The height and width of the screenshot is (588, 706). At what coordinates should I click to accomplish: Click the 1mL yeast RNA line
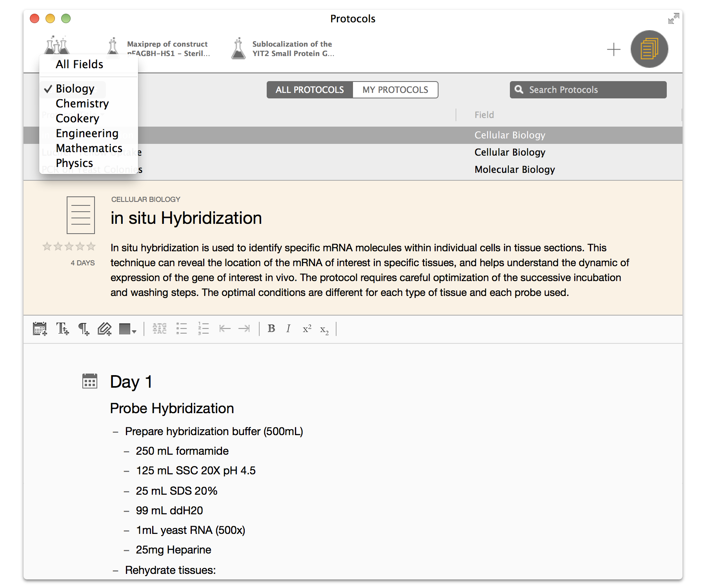pos(191,530)
